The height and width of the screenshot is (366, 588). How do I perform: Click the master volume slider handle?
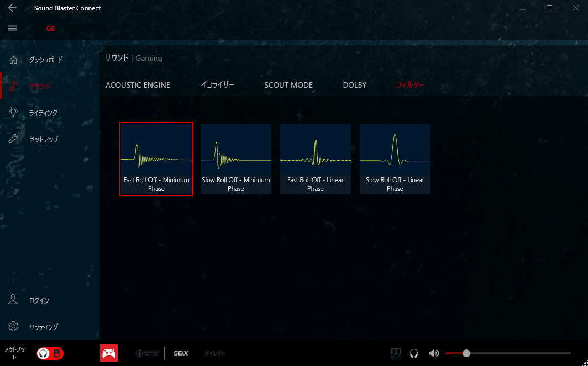[x=466, y=353]
